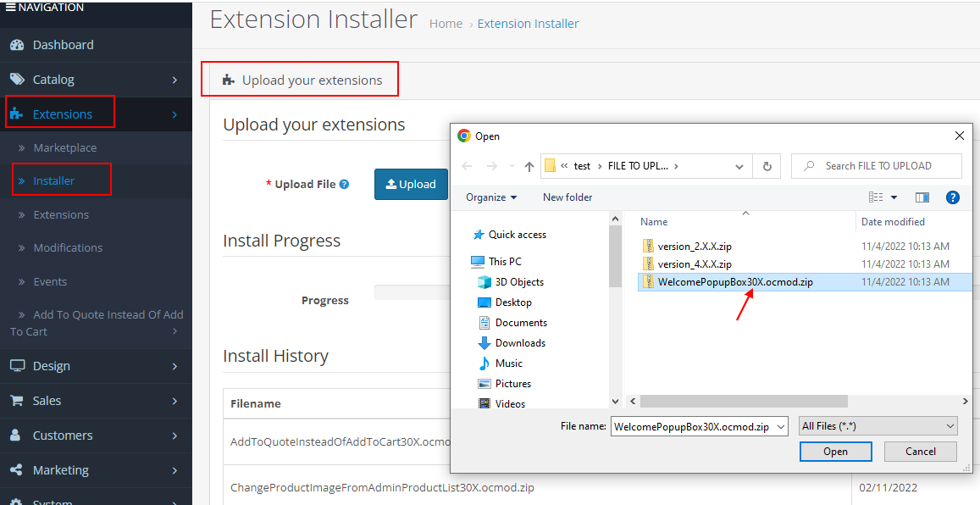
Task: Expand the address path history dropdown
Action: pyautogui.click(x=739, y=166)
